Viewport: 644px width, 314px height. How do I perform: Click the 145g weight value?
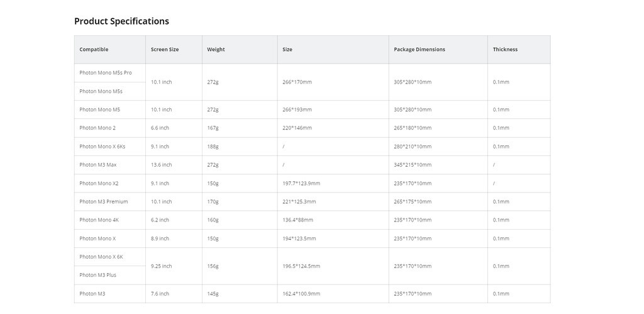coord(213,293)
